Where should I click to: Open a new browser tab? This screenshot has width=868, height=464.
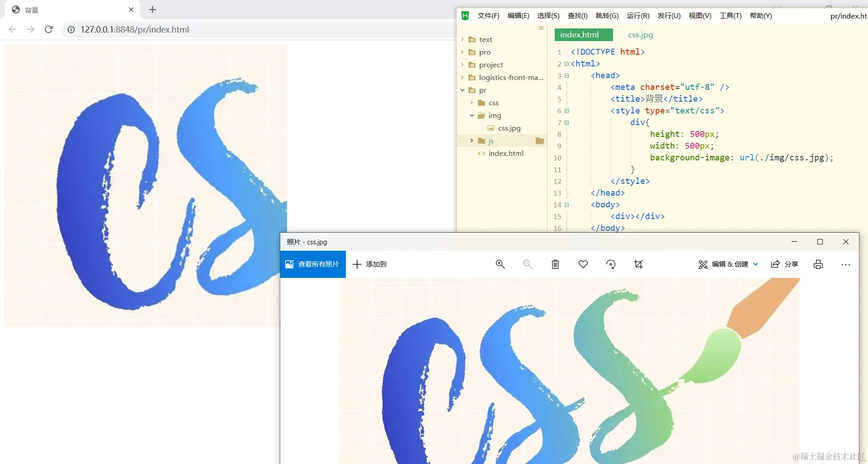(152, 9)
